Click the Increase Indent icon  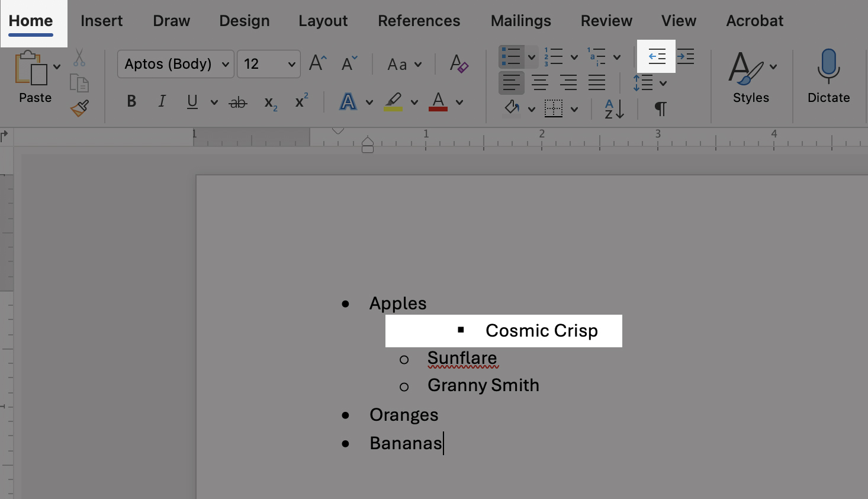(x=685, y=57)
